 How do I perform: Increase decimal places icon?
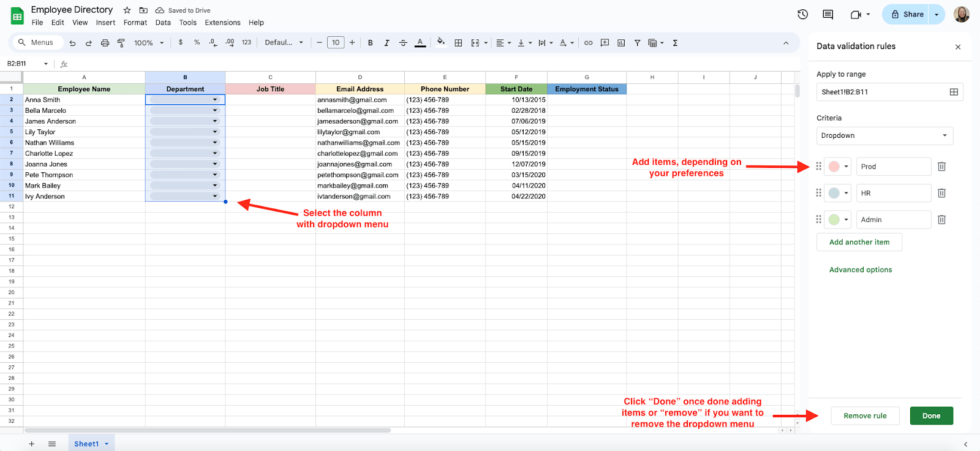230,42
